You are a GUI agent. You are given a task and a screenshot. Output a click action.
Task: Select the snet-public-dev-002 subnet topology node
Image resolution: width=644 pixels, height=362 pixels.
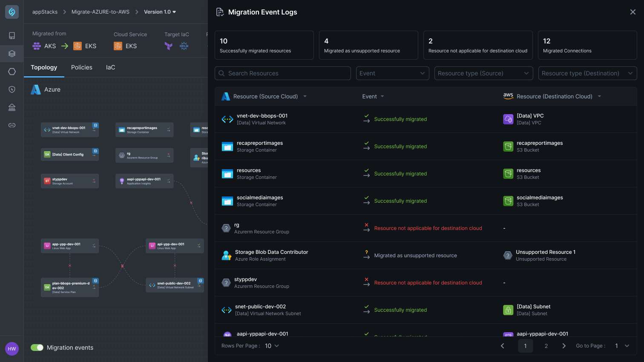[x=175, y=285]
